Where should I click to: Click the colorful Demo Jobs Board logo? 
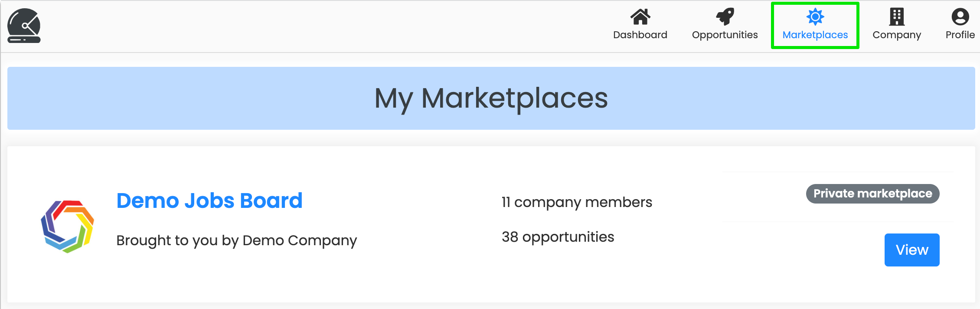(67, 226)
